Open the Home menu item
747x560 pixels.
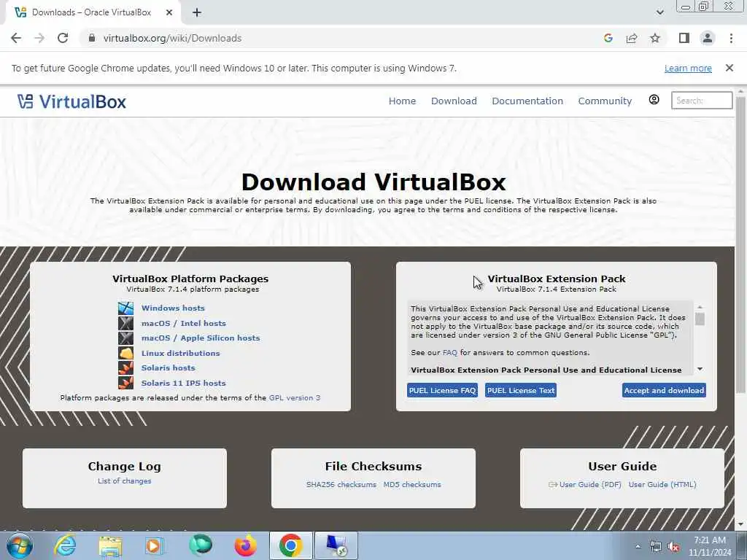[x=402, y=101]
